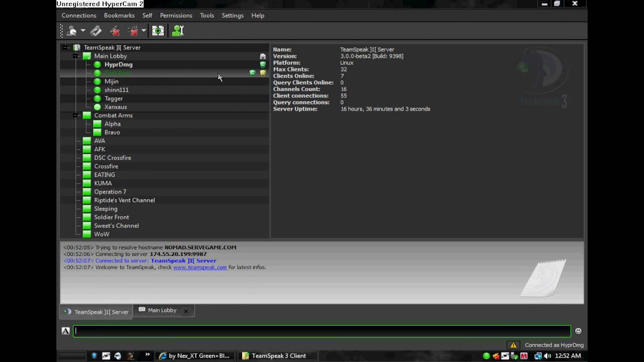Click the "3.0.0-beta2 [Build: 9398]" version value
This screenshot has height=362, width=644.
(372, 56)
